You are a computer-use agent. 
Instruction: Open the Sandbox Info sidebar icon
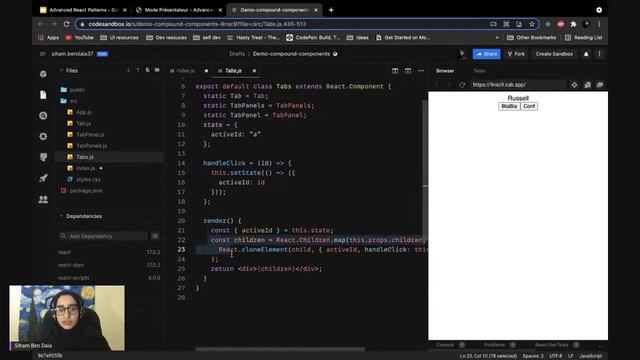pyautogui.click(x=43, y=74)
